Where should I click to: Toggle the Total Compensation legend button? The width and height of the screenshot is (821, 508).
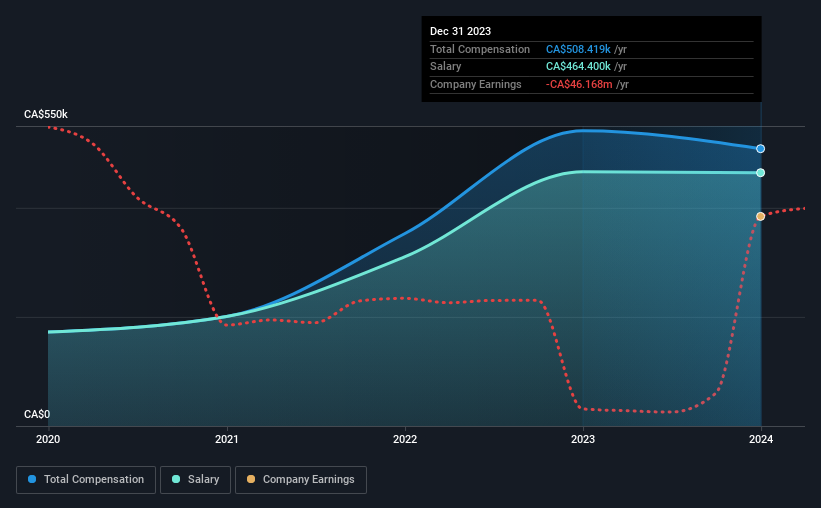[86, 480]
